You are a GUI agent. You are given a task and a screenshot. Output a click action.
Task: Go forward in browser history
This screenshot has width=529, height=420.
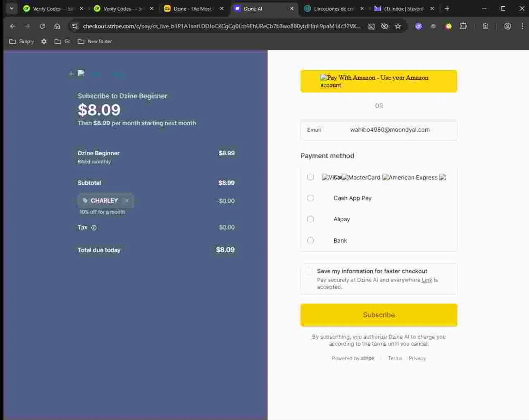[28, 26]
